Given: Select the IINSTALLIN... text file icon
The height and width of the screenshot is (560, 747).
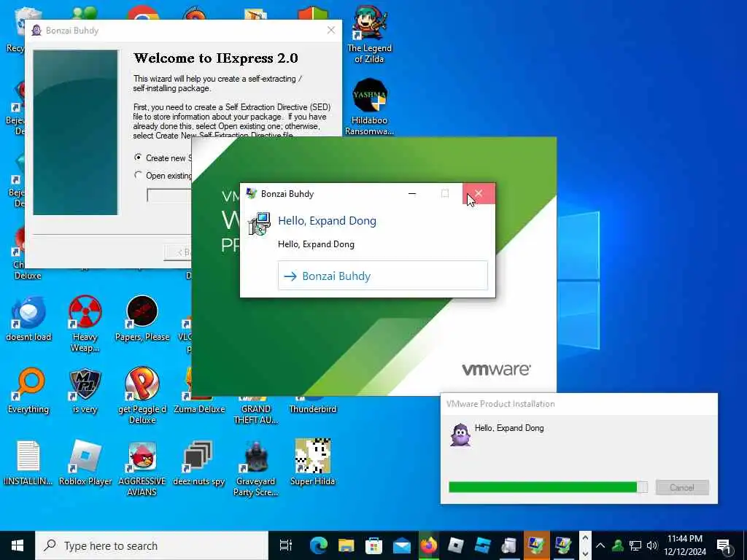Looking at the screenshot, I should [x=28, y=462].
